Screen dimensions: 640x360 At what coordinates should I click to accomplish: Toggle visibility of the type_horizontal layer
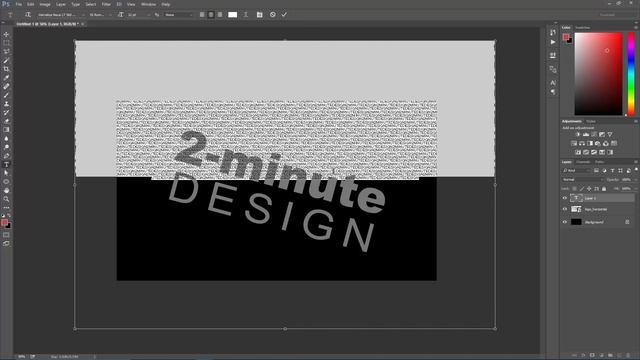point(565,209)
